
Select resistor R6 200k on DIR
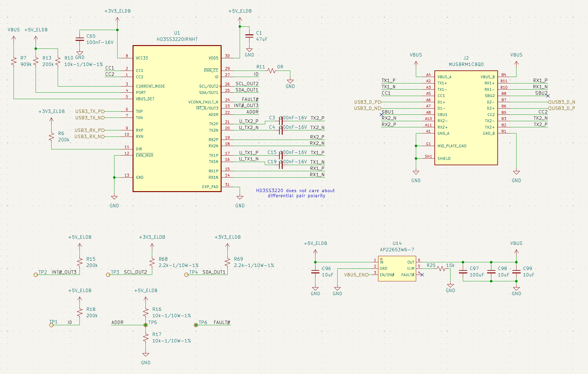pyautogui.click(x=52, y=137)
